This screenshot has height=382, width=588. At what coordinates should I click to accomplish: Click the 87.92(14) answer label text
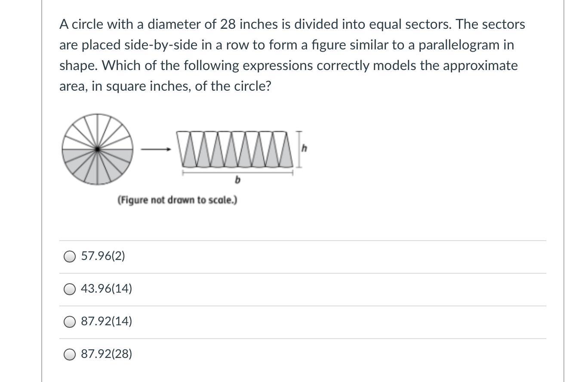point(106,321)
